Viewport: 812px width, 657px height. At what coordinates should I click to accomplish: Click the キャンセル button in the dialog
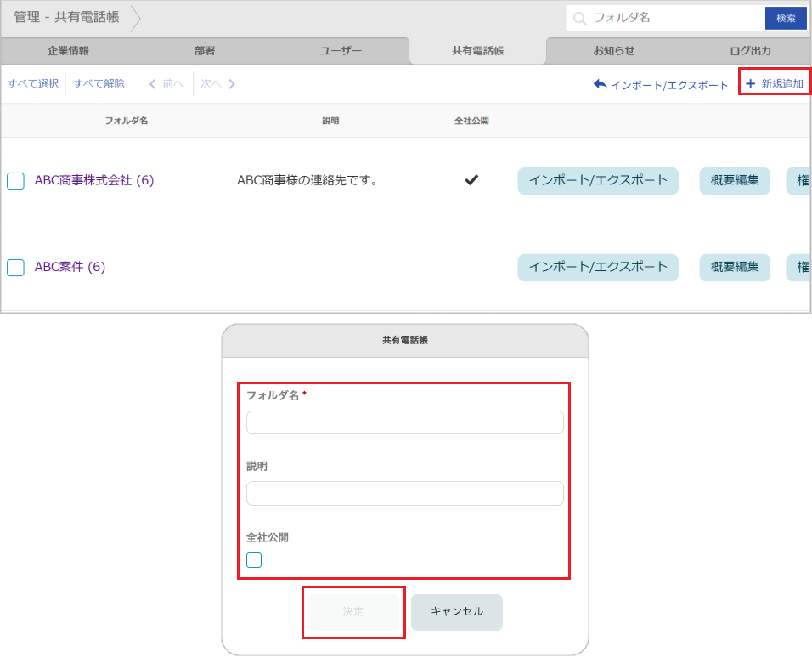(x=456, y=612)
